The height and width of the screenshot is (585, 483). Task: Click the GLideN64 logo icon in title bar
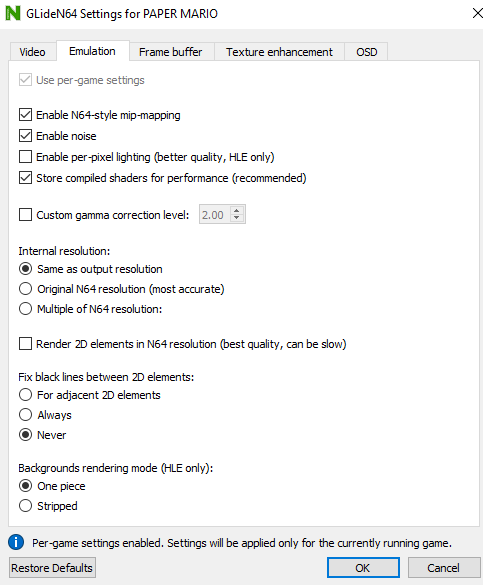[x=13, y=13]
